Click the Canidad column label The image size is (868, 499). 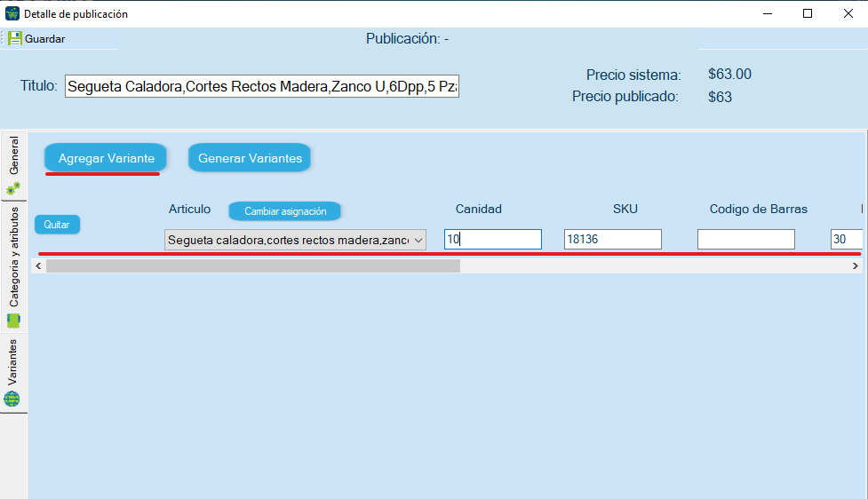pyautogui.click(x=478, y=210)
